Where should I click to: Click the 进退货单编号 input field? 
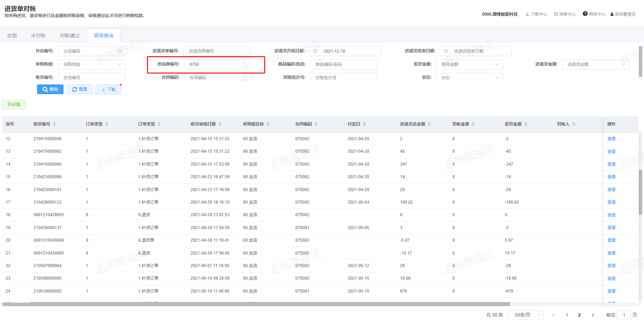[217, 51]
